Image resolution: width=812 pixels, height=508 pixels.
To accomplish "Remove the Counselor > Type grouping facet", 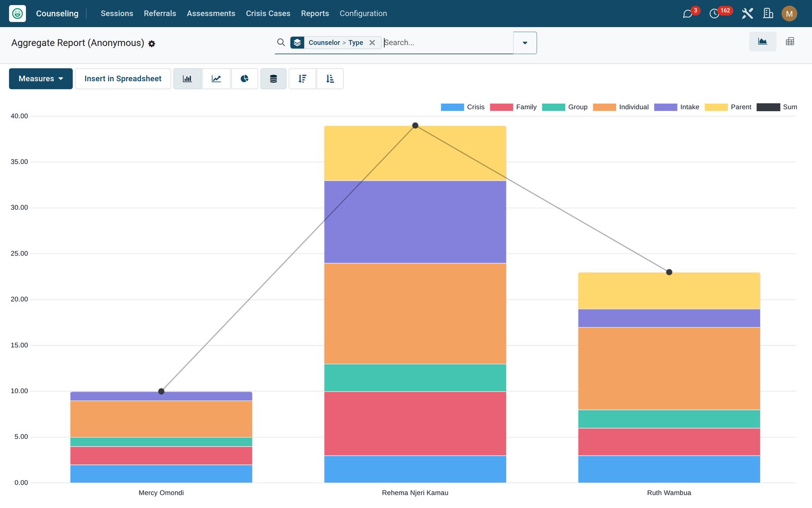I will [x=372, y=43].
